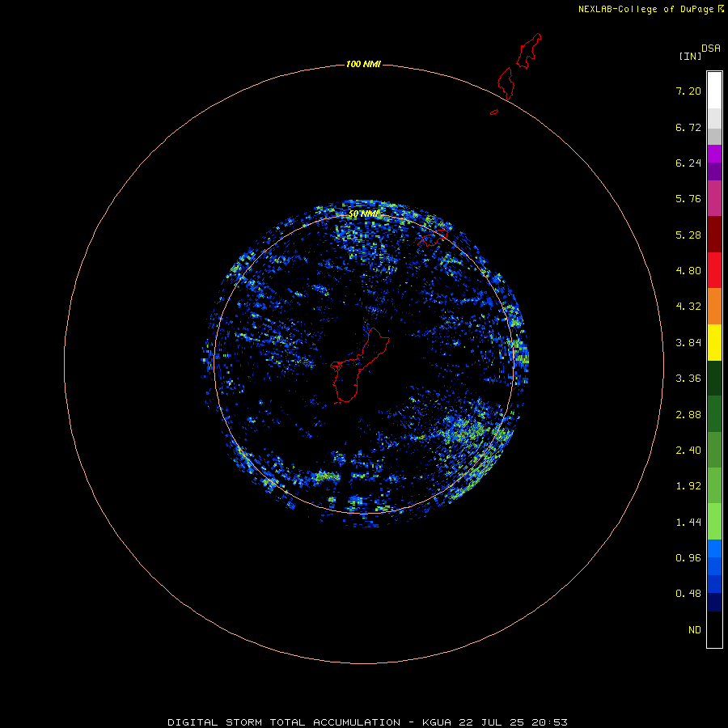The image size is (728, 728).
Task: Click the '7.20' scale label
Action: click(688, 91)
